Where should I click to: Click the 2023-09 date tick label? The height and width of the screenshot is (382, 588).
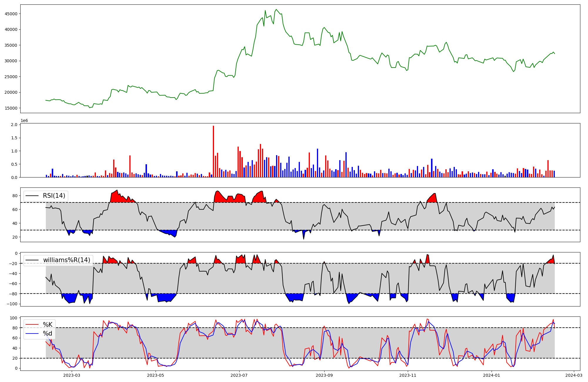pos(324,375)
